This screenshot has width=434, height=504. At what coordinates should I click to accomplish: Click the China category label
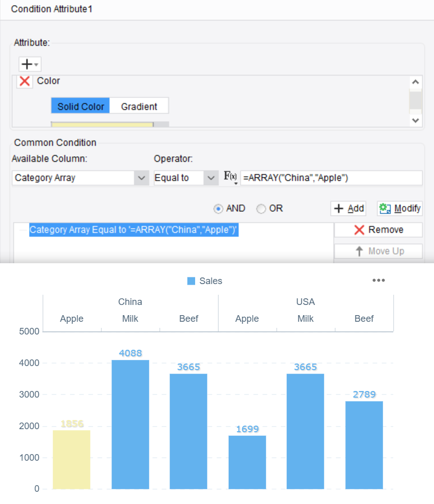130,301
